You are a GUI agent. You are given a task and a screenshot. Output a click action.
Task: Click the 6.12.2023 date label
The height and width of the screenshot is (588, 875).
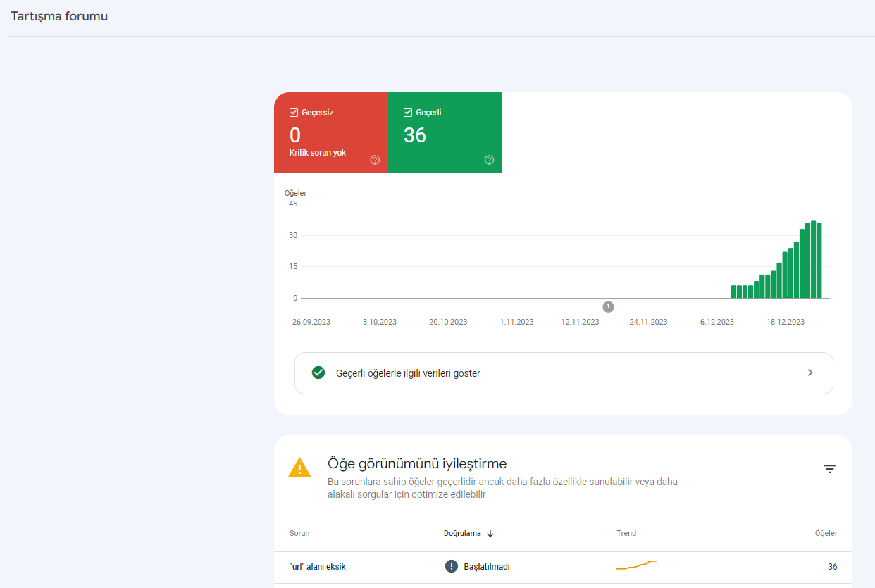click(x=717, y=322)
